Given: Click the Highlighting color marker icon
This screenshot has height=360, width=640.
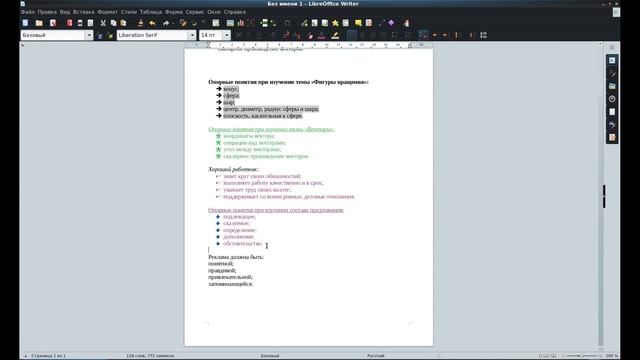Looking at the screenshot, I should point(335,36).
